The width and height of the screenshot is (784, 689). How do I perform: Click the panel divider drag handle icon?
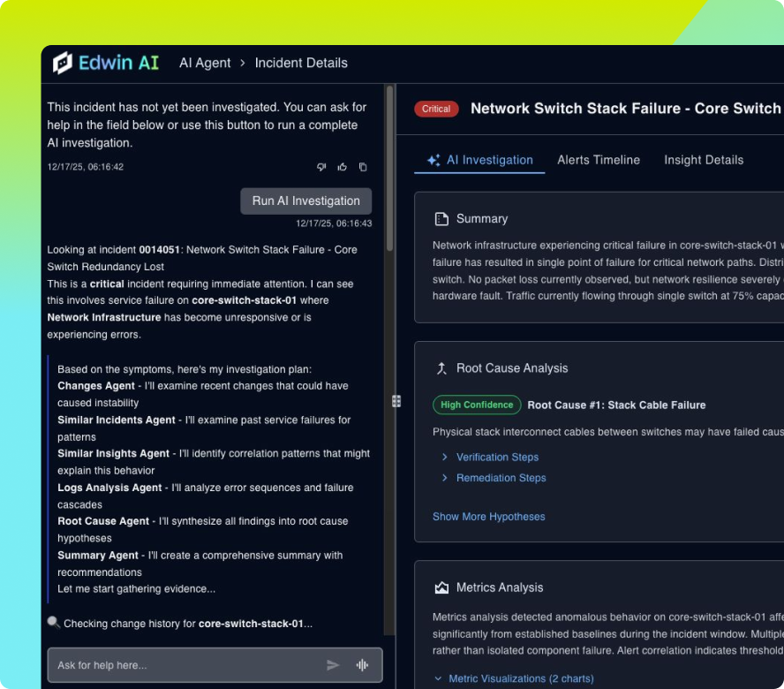(x=396, y=401)
